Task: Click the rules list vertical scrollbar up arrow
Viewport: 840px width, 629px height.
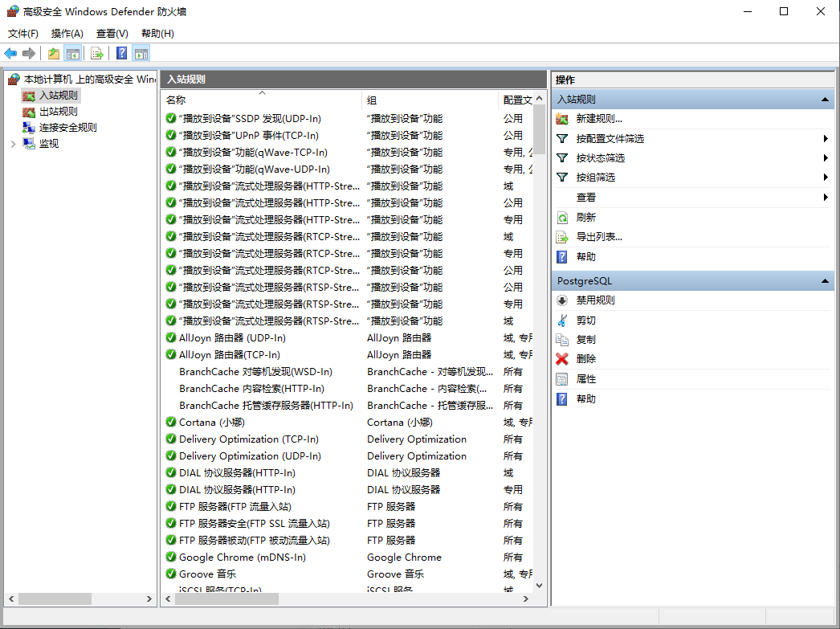Action: 540,99
